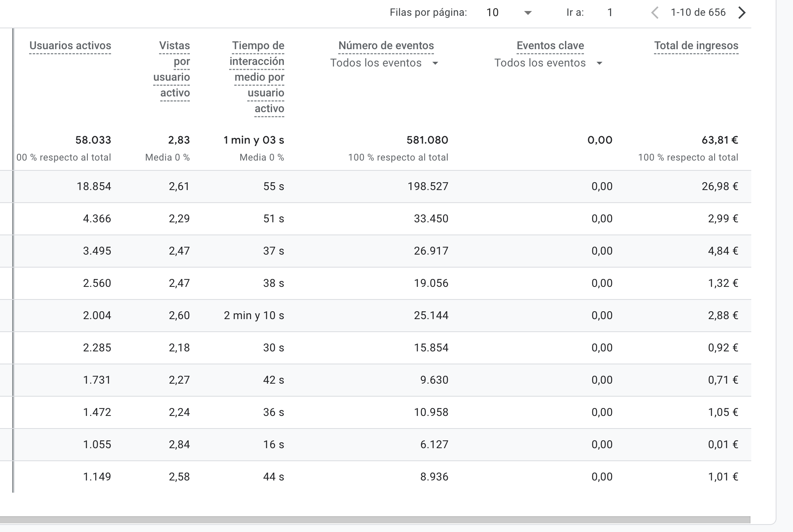Select row with 198.527 events

428,186
